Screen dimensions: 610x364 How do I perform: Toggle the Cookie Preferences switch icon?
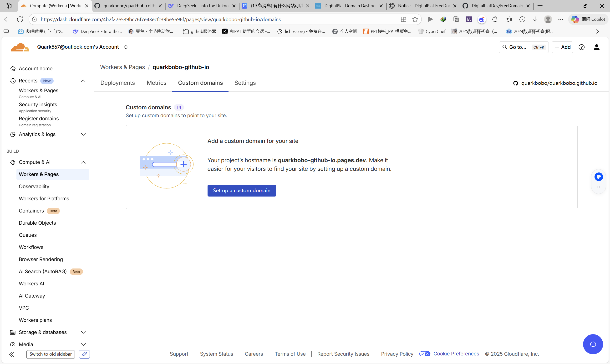[425, 354]
